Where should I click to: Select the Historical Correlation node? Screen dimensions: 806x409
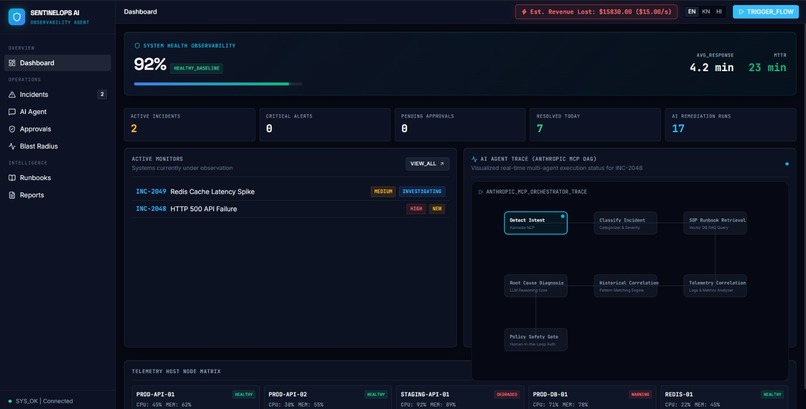coord(625,286)
